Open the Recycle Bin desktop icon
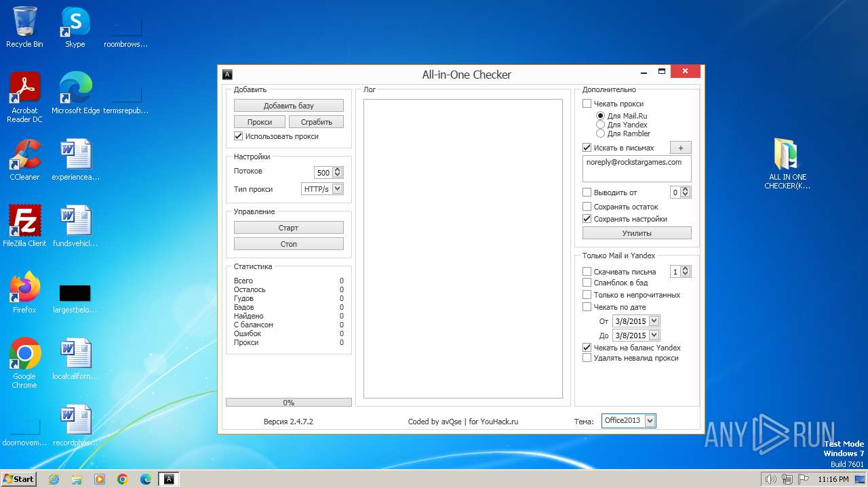 coord(24,27)
